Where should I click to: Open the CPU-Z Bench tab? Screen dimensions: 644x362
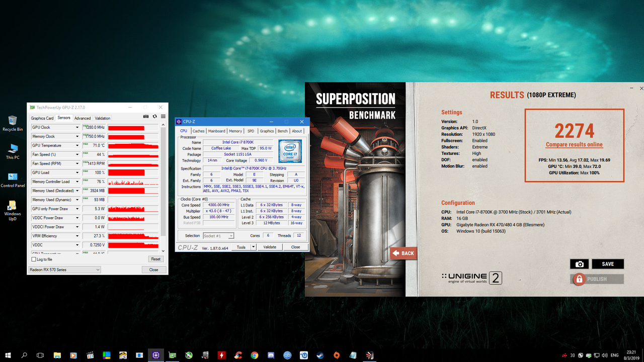[x=283, y=131]
